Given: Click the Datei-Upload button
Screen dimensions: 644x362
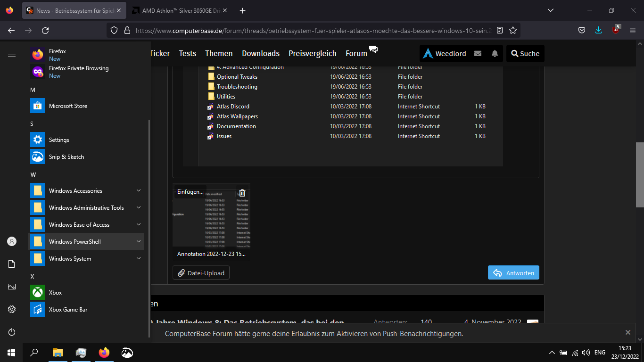Looking at the screenshot, I should tap(201, 273).
